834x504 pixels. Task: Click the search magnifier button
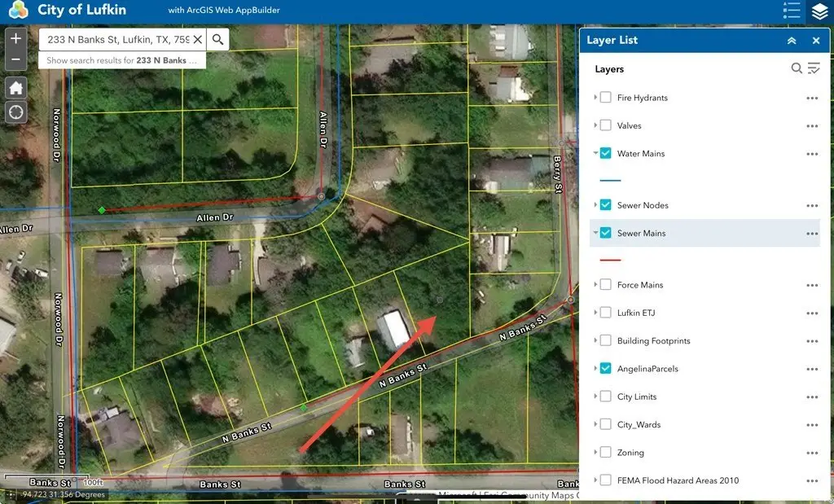(217, 39)
